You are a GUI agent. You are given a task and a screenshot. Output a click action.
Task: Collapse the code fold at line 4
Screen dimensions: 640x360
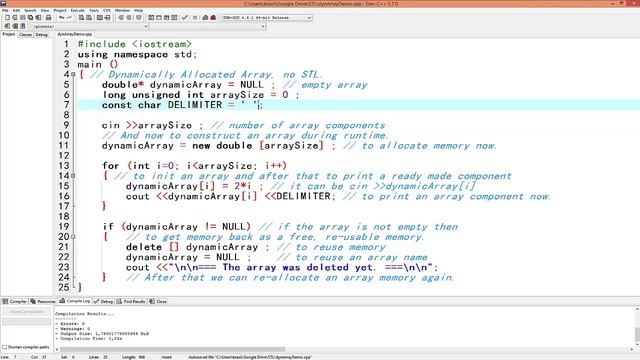click(73, 74)
